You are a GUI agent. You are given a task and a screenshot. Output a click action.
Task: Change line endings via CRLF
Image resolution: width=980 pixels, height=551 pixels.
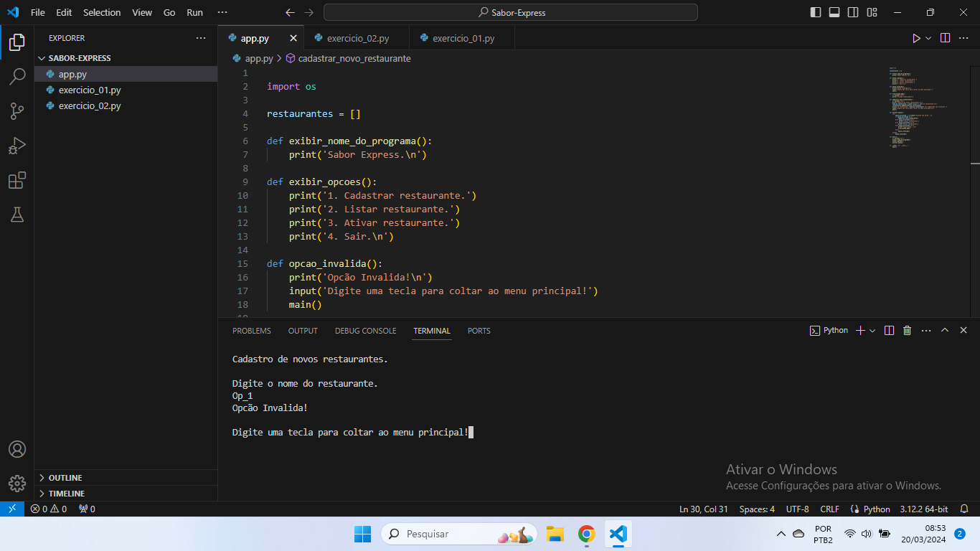pyautogui.click(x=830, y=509)
